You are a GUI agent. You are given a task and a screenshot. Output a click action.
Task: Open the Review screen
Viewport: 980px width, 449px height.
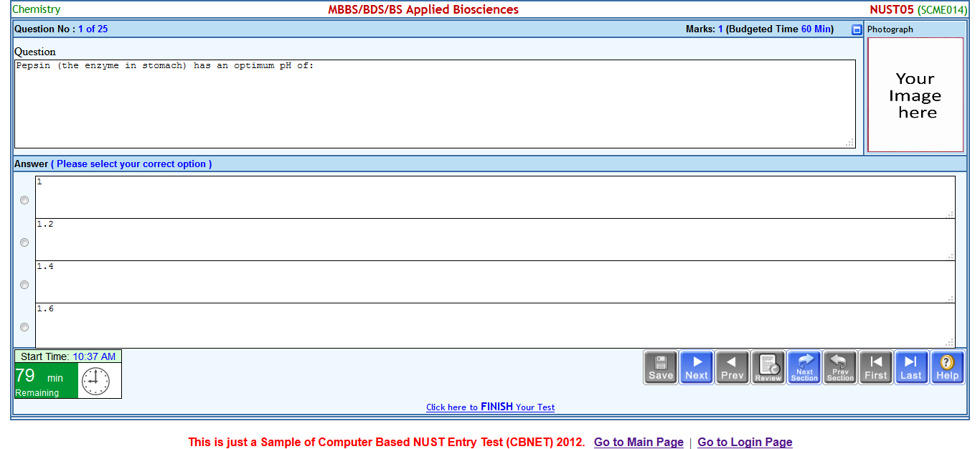click(768, 367)
